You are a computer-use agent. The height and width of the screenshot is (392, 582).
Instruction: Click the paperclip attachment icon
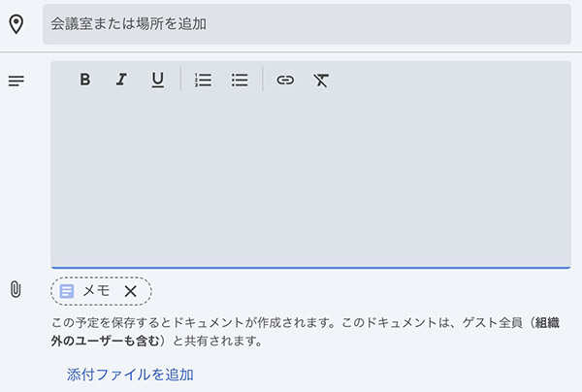click(x=16, y=289)
